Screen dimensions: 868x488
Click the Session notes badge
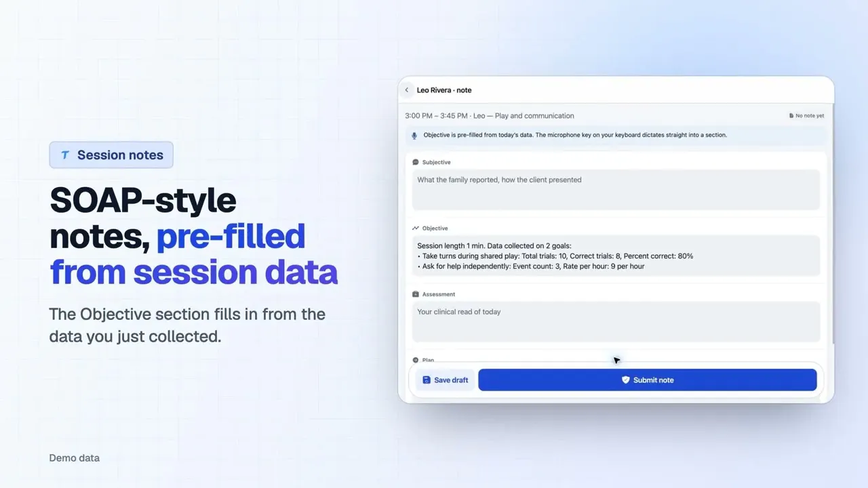tap(111, 155)
